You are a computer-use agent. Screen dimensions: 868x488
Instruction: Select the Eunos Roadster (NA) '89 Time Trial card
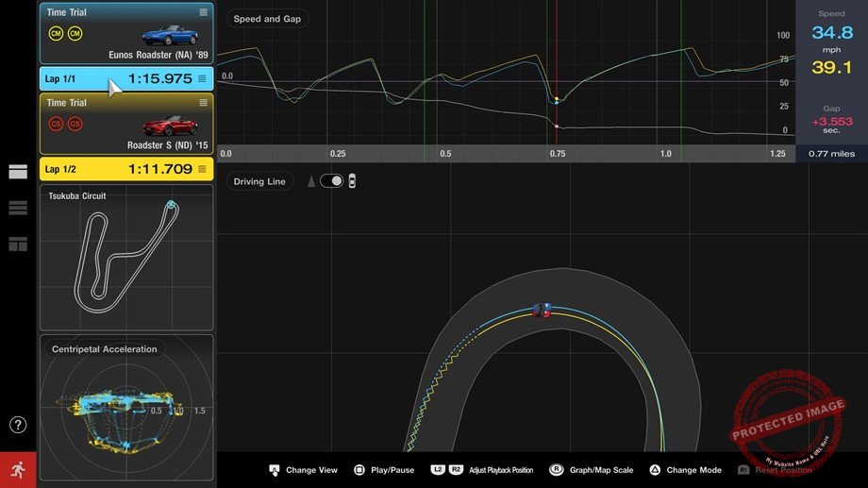point(126,33)
